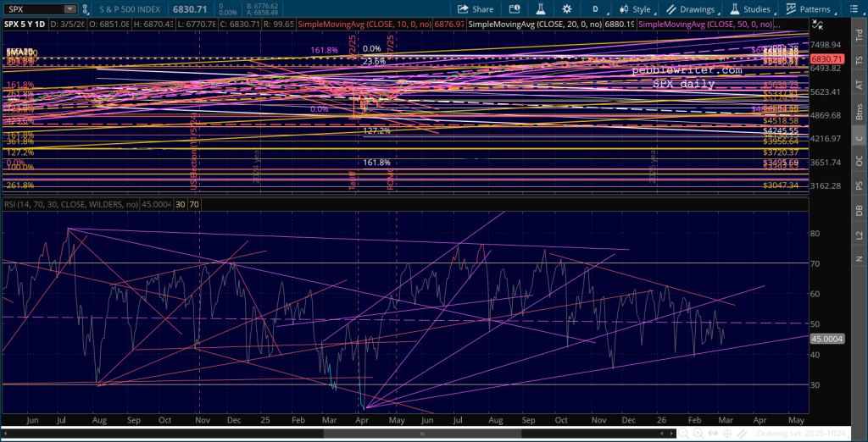Image resolution: width=868 pixels, height=442 pixels.
Task: Switch to the Btns sidebar tab
Action: point(860,112)
